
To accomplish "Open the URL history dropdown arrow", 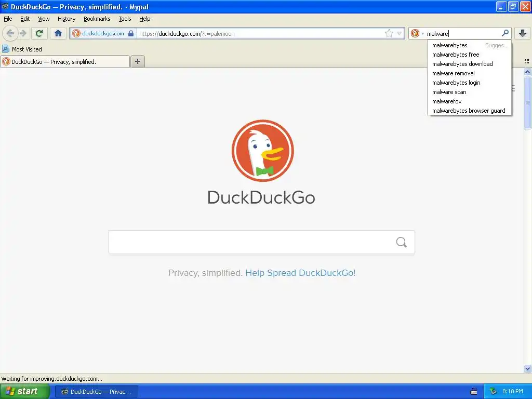I will coord(400,33).
